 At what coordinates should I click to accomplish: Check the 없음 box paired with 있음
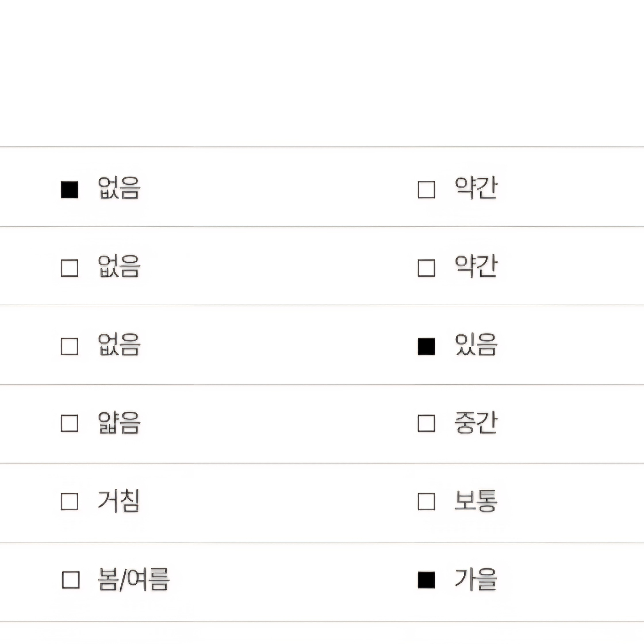pos(69,346)
